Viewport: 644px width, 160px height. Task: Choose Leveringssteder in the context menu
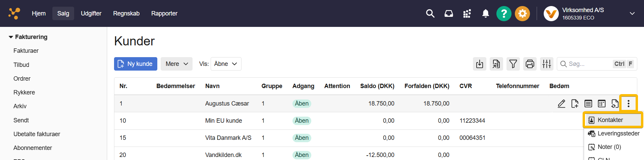[618, 133]
